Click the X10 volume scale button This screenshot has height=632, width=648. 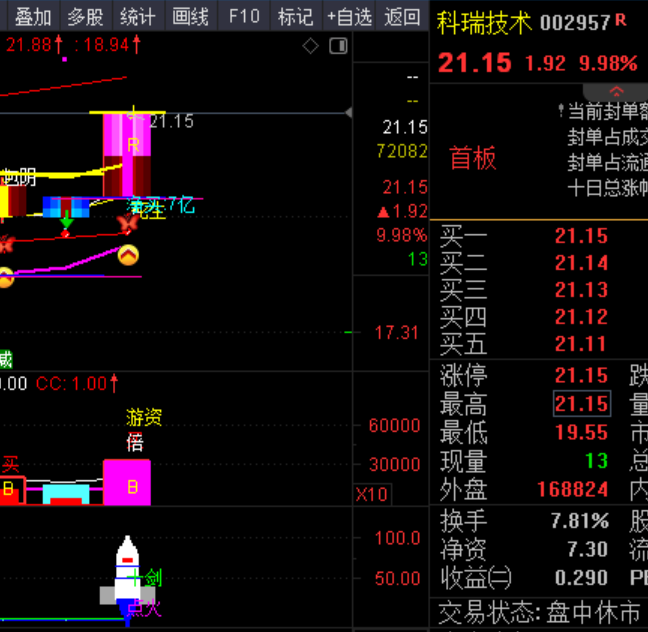click(x=372, y=494)
